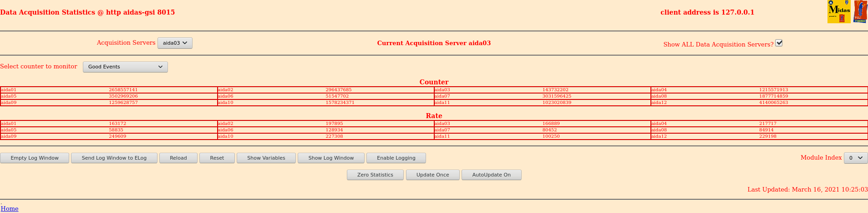Viewport: 868px width, 213px height.
Task: Click Send Log Window to ELog button
Action: click(x=114, y=158)
